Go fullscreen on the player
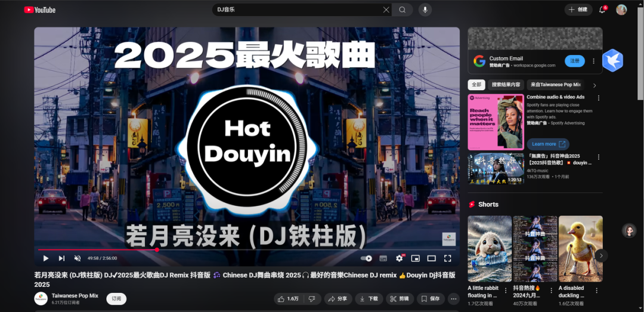 (448, 258)
